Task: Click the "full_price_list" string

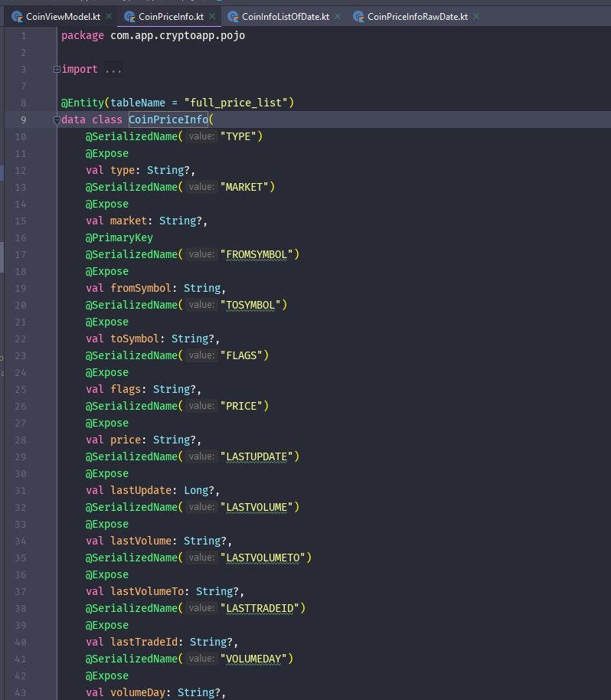Action: [236, 103]
